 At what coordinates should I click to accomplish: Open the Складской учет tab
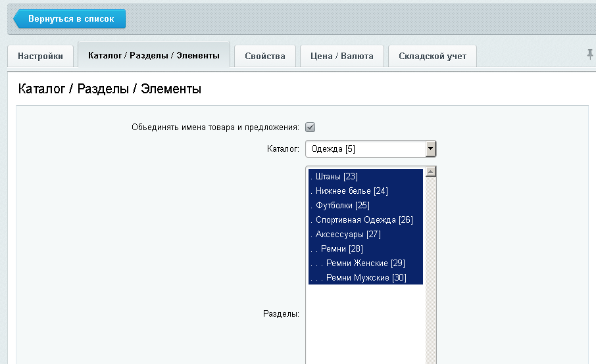(x=432, y=56)
